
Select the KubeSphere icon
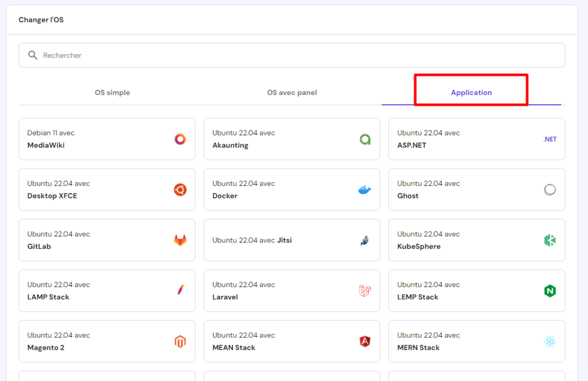550,240
